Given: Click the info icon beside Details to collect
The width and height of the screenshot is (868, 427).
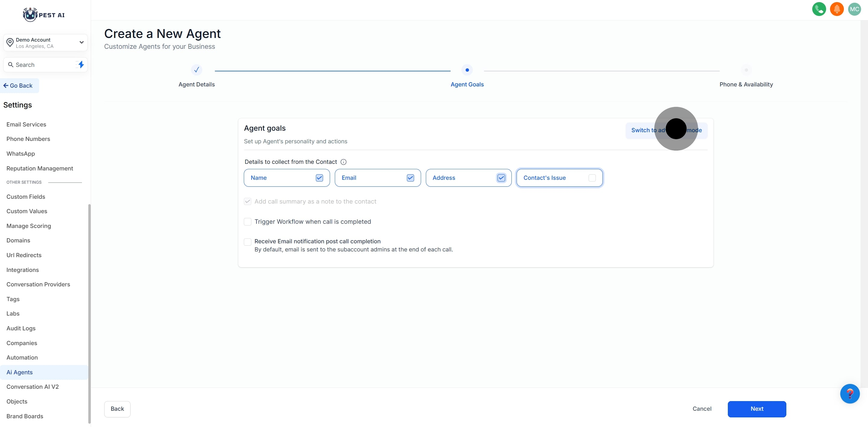Looking at the screenshot, I should 343,162.
